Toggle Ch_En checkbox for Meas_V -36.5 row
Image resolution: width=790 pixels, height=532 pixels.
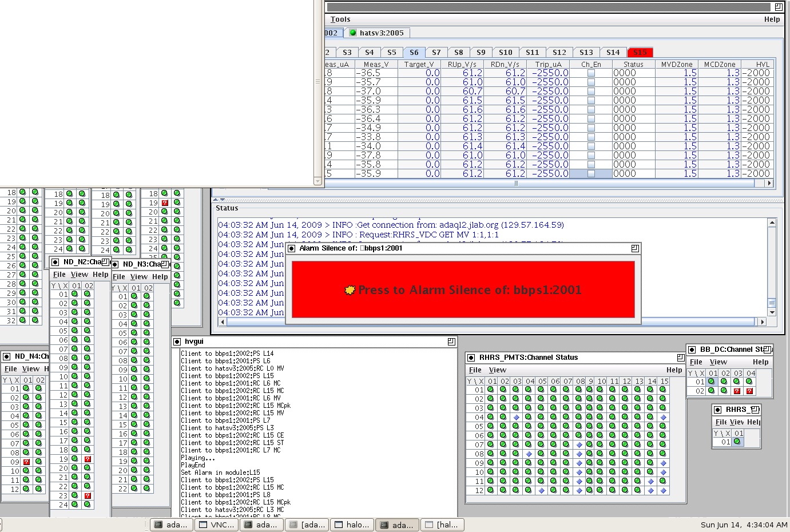pyautogui.click(x=591, y=73)
